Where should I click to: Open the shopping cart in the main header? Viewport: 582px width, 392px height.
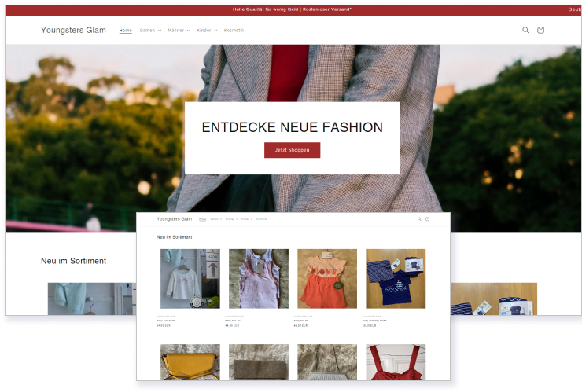click(540, 30)
